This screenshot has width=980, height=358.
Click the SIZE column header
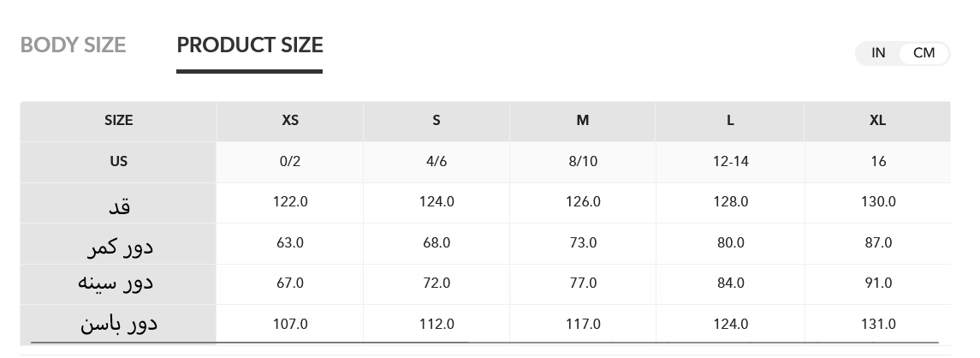click(x=118, y=121)
